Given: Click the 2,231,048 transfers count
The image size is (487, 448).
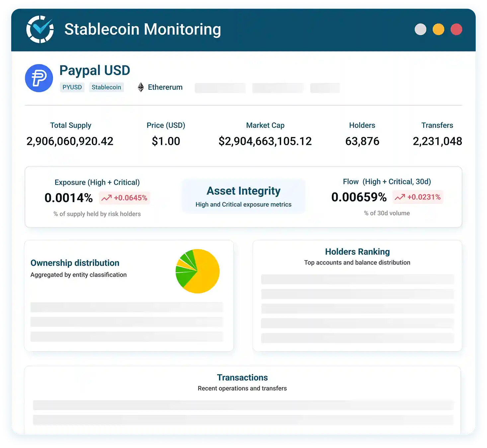Looking at the screenshot, I should 437,141.
